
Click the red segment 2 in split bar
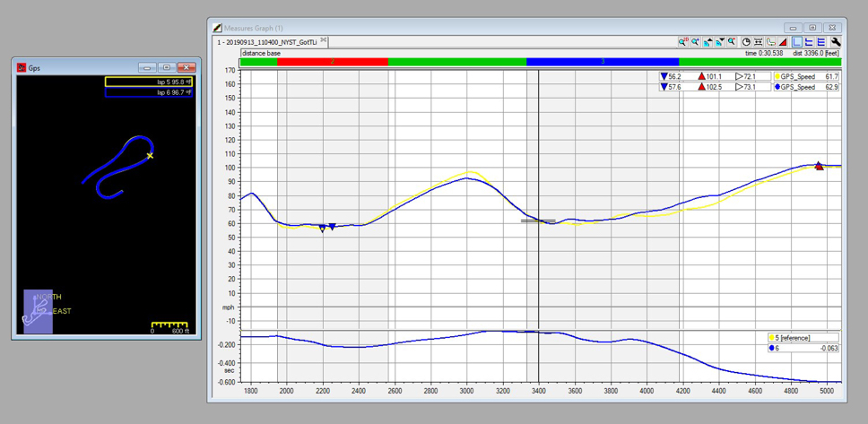coord(332,62)
